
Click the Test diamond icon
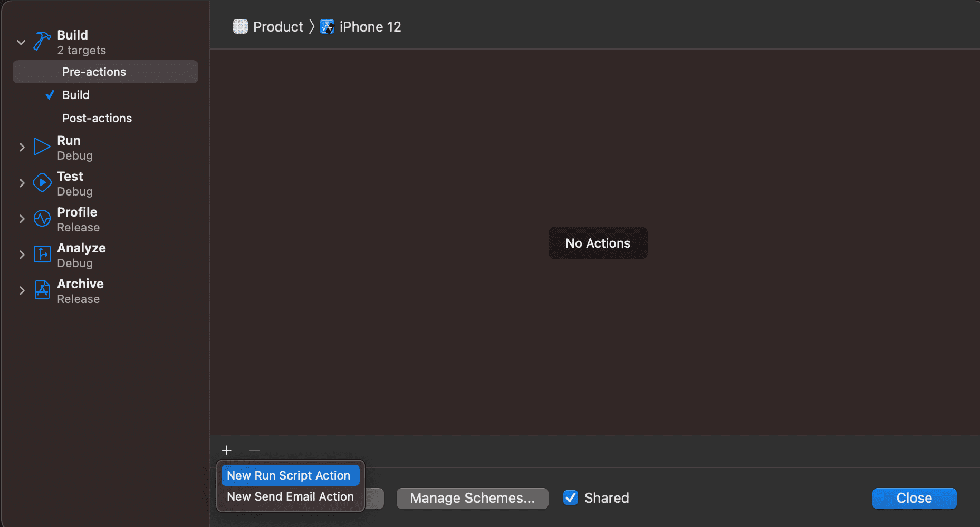click(x=42, y=183)
